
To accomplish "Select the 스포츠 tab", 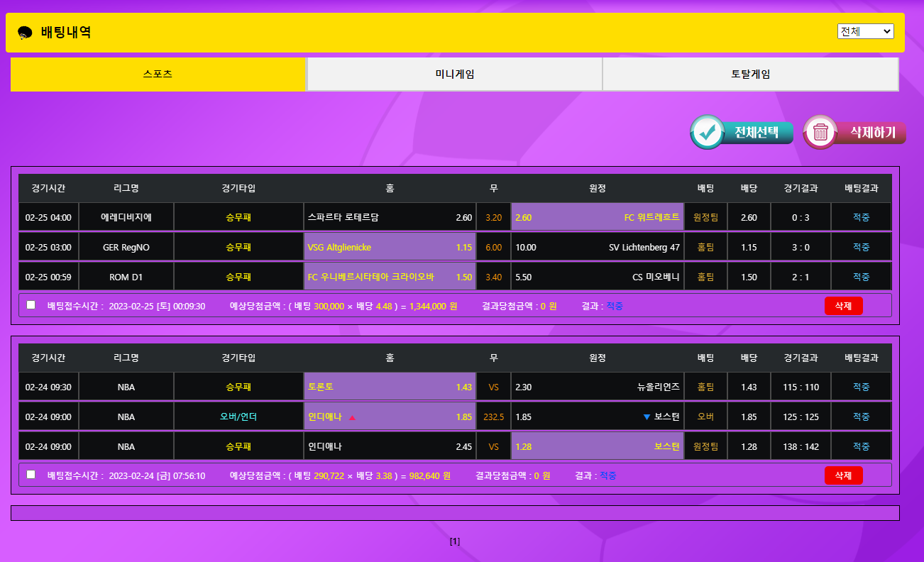I will pyautogui.click(x=158, y=75).
